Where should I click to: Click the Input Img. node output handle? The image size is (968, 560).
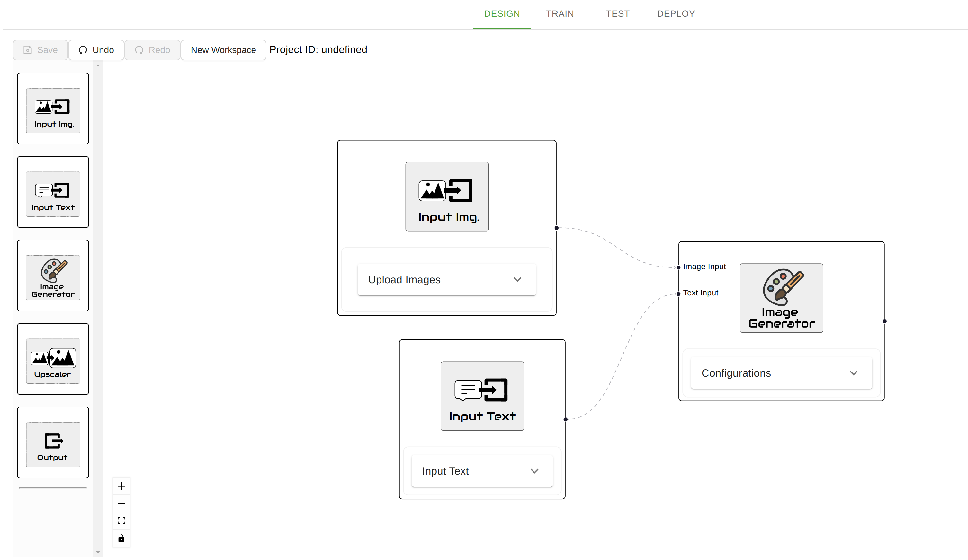tap(557, 228)
